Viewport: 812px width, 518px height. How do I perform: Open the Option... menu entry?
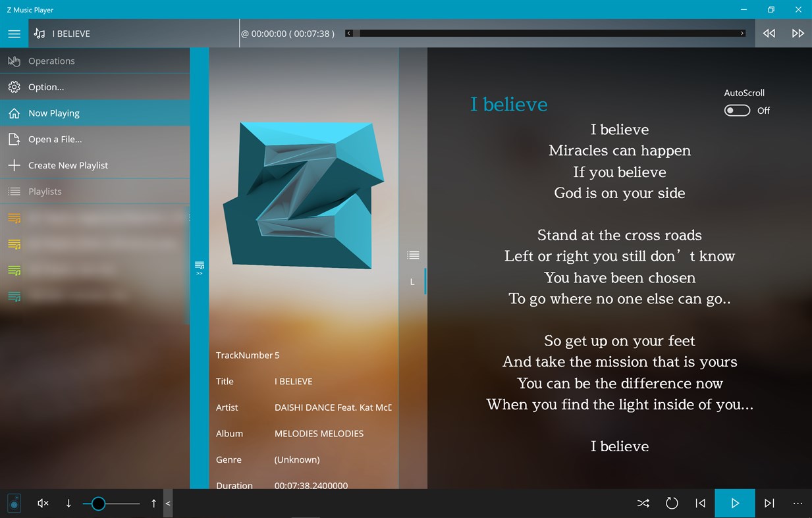pyautogui.click(x=13, y=86)
